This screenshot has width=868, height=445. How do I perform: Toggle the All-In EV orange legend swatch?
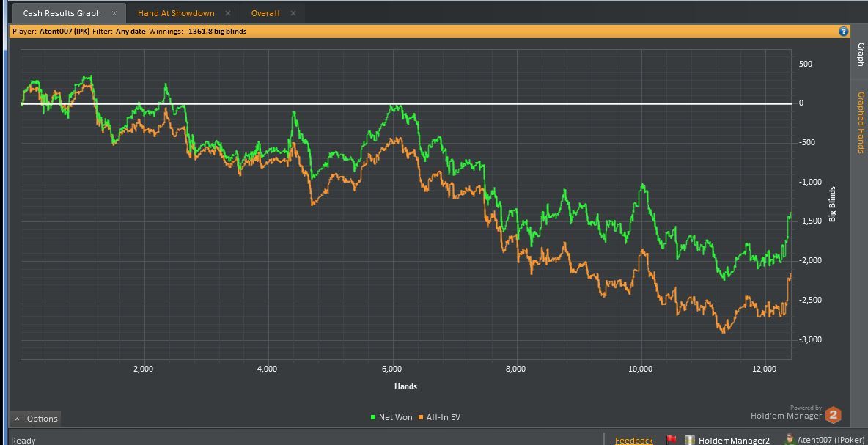tap(421, 417)
